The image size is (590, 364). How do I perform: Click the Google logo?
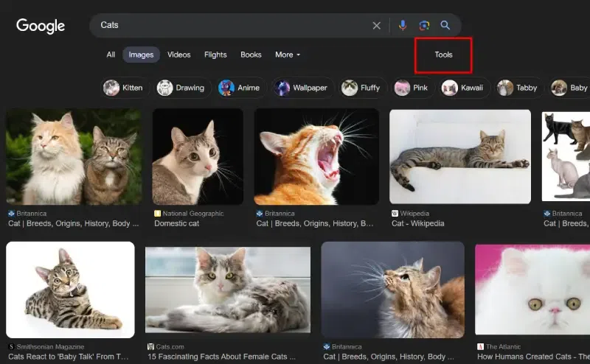41,26
